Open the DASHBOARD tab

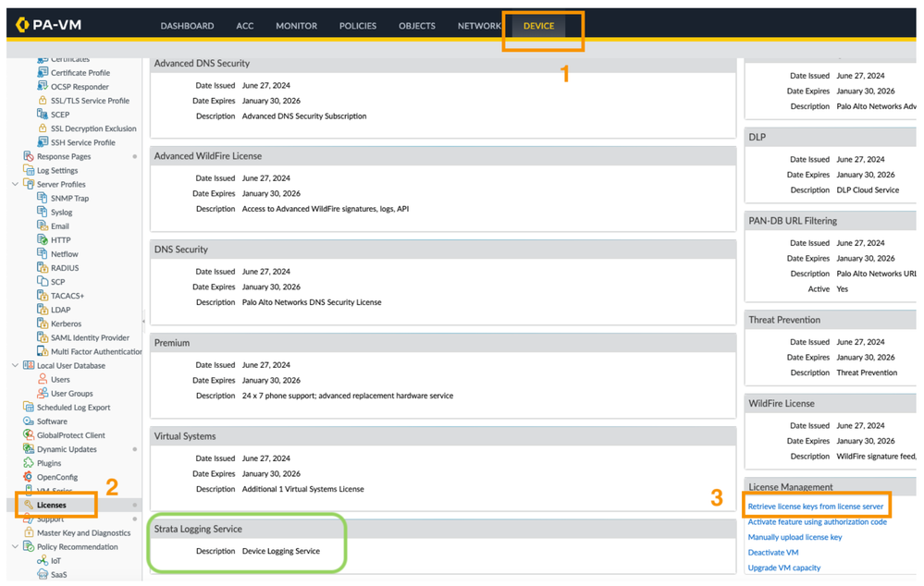click(188, 26)
